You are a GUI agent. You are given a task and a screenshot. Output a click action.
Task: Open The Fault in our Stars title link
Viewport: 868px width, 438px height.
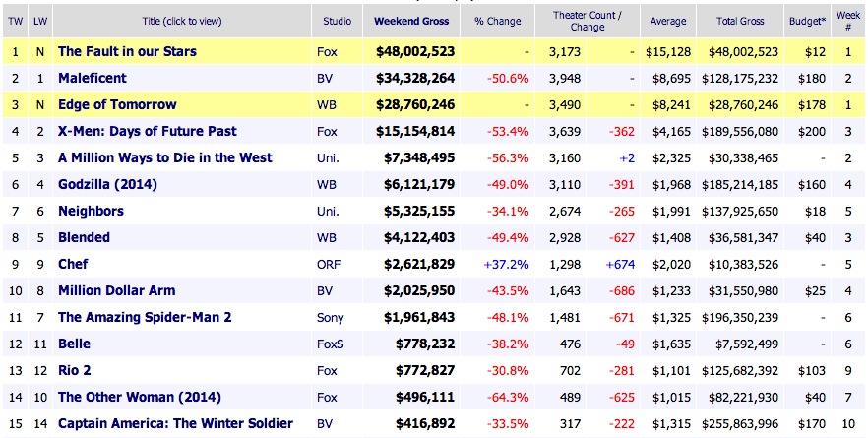(127, 51)
